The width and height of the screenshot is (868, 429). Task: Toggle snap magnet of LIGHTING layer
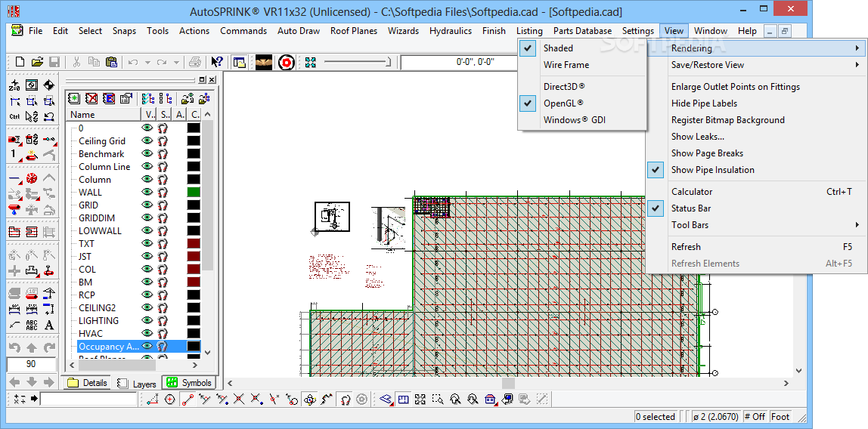(x=163, y=321)
